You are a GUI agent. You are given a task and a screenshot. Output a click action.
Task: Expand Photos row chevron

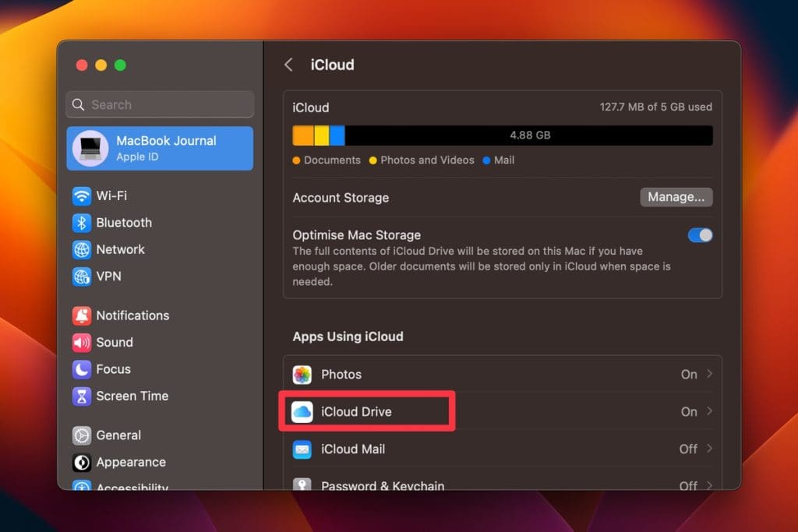(x=709, y=374)
